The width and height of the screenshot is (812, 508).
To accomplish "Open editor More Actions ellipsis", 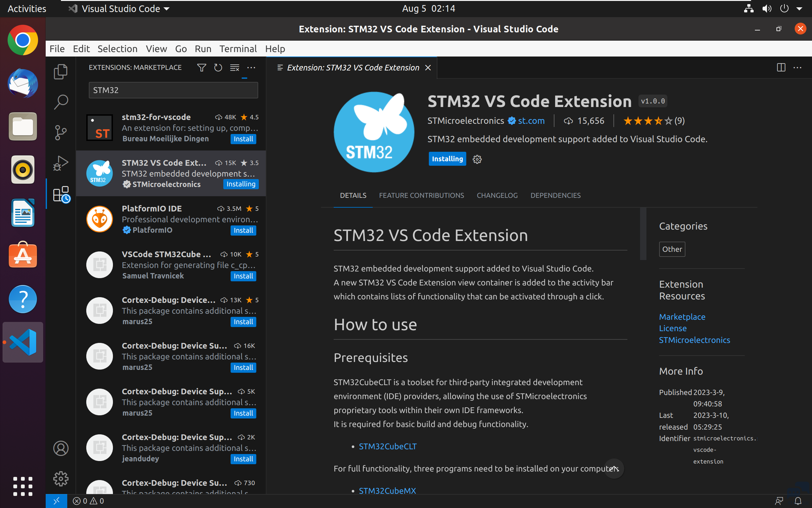I will point(797,68).
